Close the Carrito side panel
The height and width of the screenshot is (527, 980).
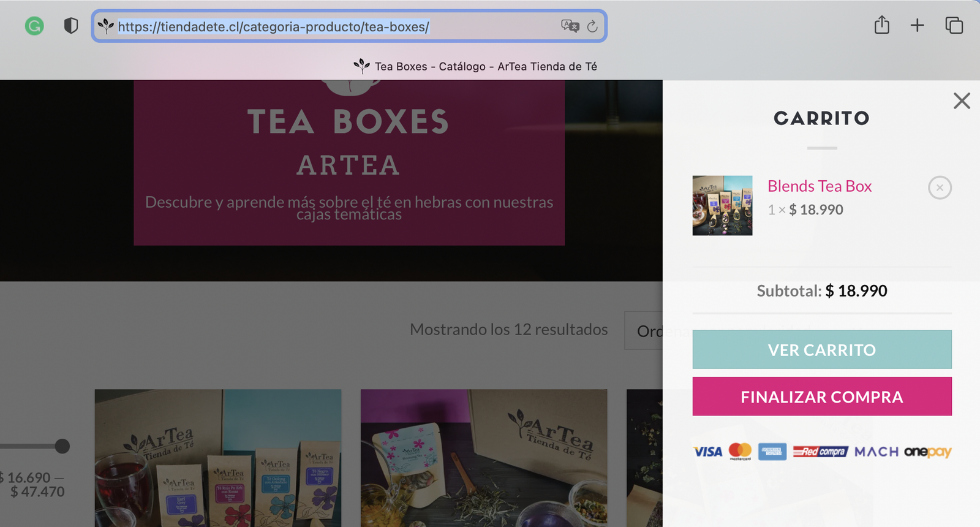pos(962,100)
